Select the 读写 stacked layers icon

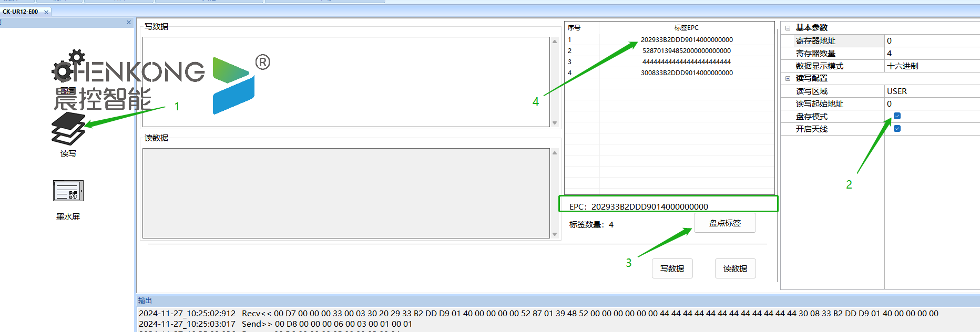(x=68, y=128)
